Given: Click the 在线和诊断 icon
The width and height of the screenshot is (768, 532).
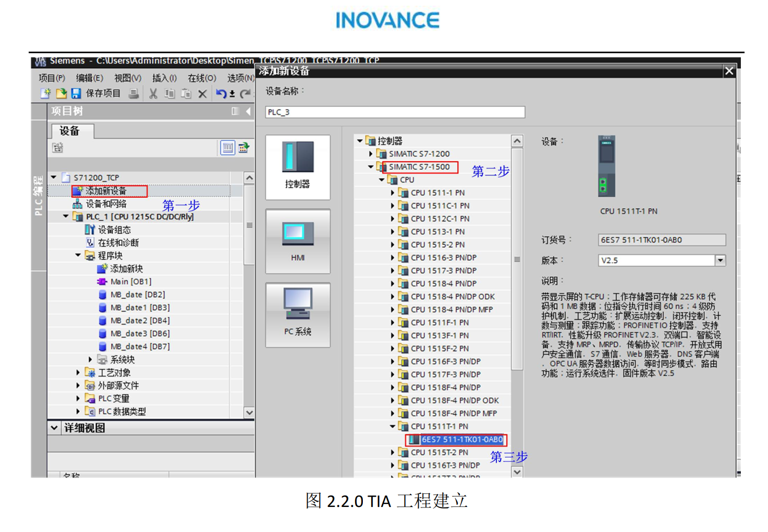Looking at the screenshot, I should tap(90, 243).
